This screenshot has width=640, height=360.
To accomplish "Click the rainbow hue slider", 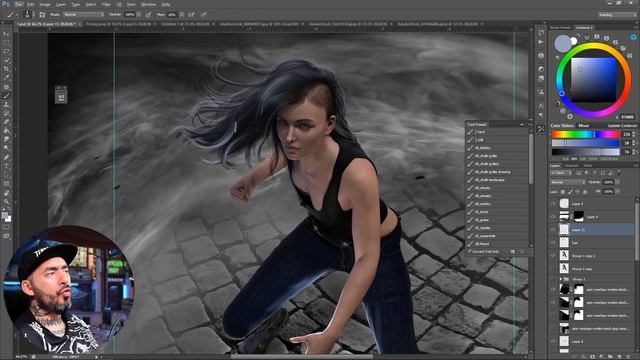I will pyautogui.click(x=586, y=134).
